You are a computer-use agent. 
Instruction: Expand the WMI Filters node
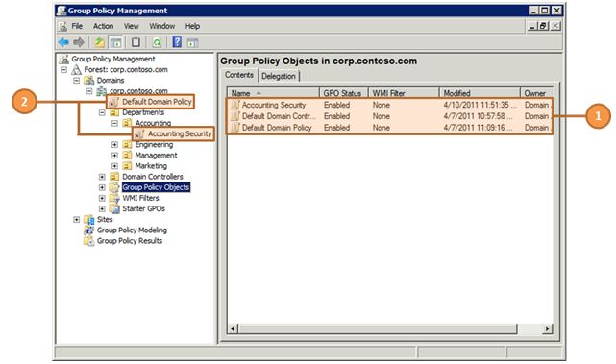coord(102,198)
